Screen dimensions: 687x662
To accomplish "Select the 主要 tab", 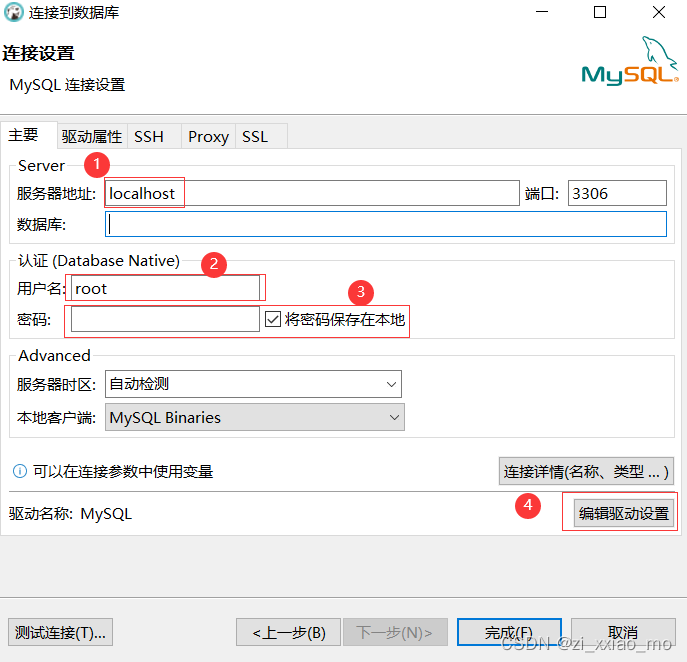I will [x=24, y=136].
